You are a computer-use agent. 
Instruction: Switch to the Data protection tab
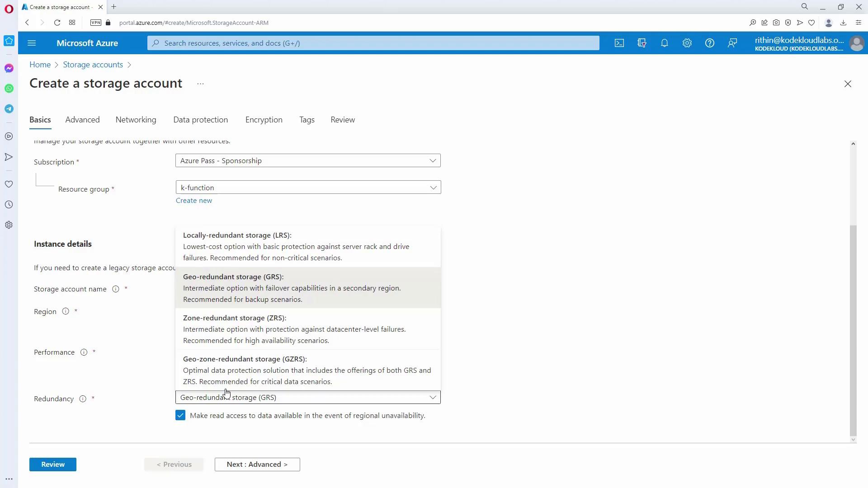pos(200,120)
